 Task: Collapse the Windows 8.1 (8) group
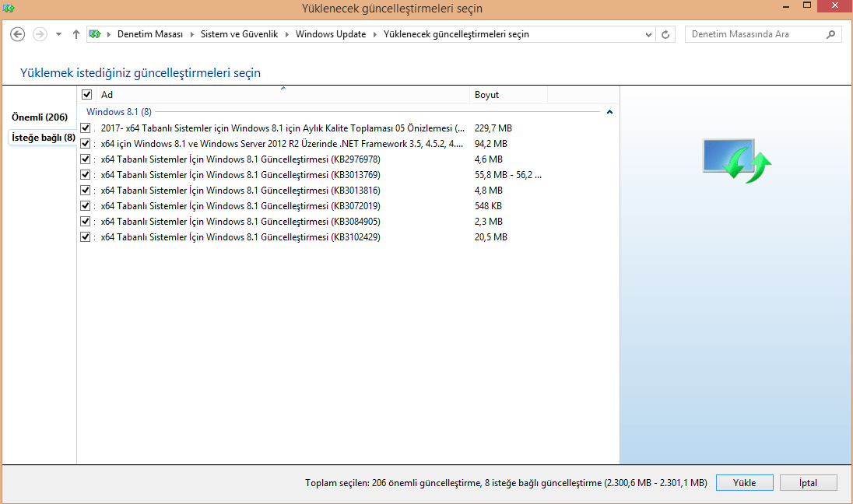click(610, 112)
